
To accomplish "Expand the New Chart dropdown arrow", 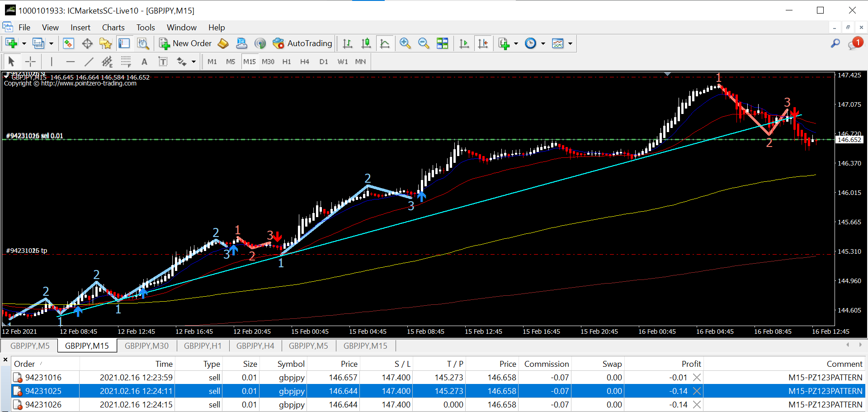I will click(24, 43).
